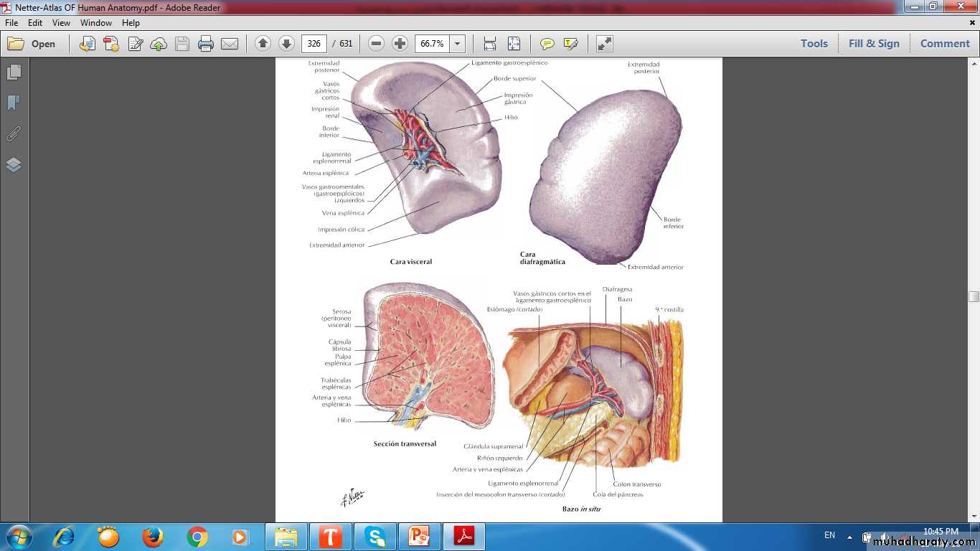Go to previous page with up arrow
The image size is (980, 551).
(x=263, y=44)
